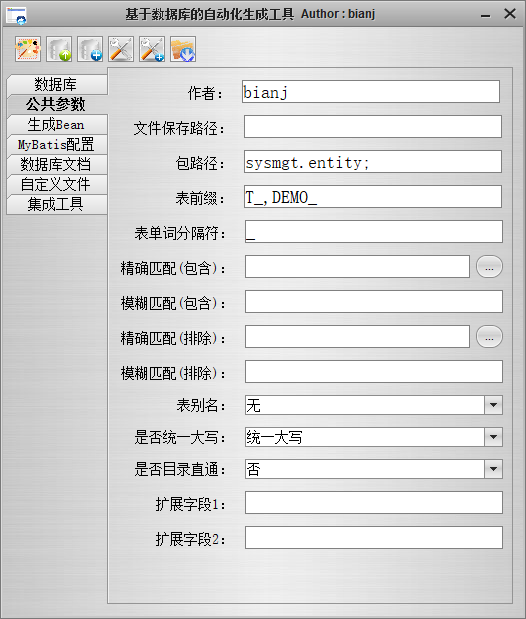Open the 自定义文件 tab
Image resolution: width=526 pixels, height=619 pixels.
click(x=57, y=184)
